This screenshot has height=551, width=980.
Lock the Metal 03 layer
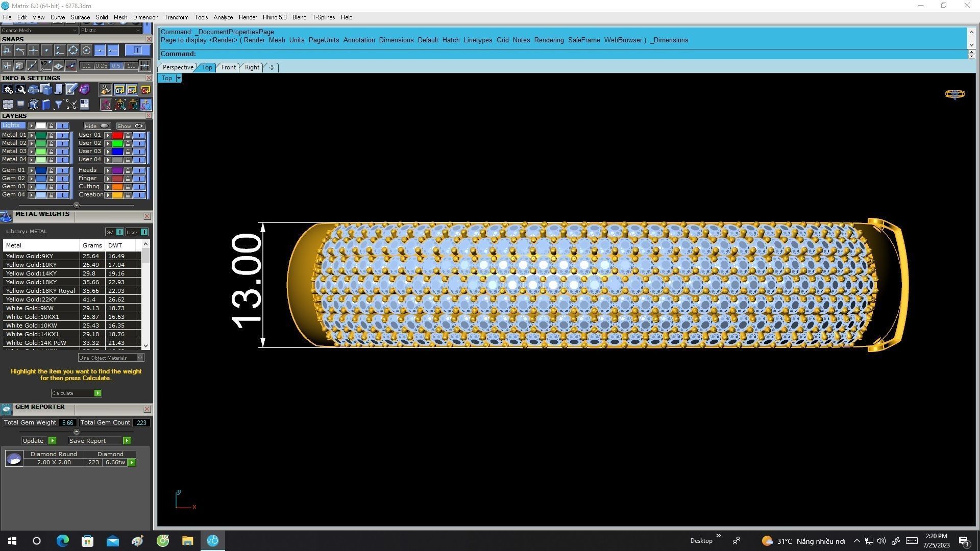(51, 152)
